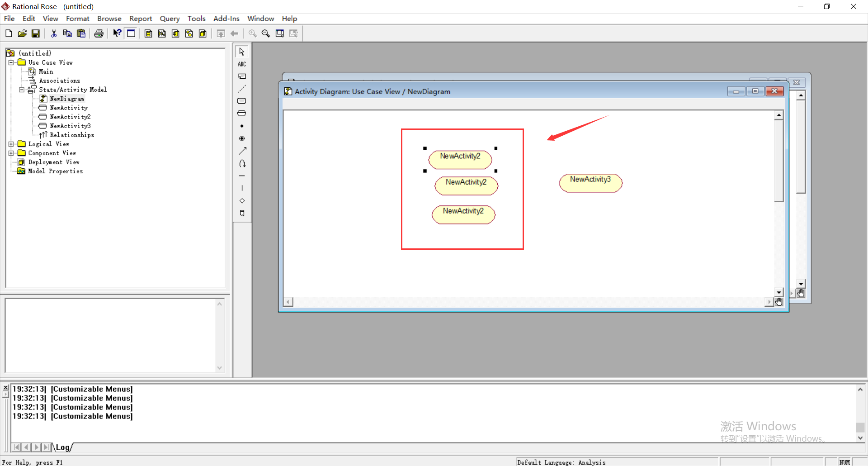Print the current diagram
The width and height of the screenshot is (868, 466).
pos(99,33)
